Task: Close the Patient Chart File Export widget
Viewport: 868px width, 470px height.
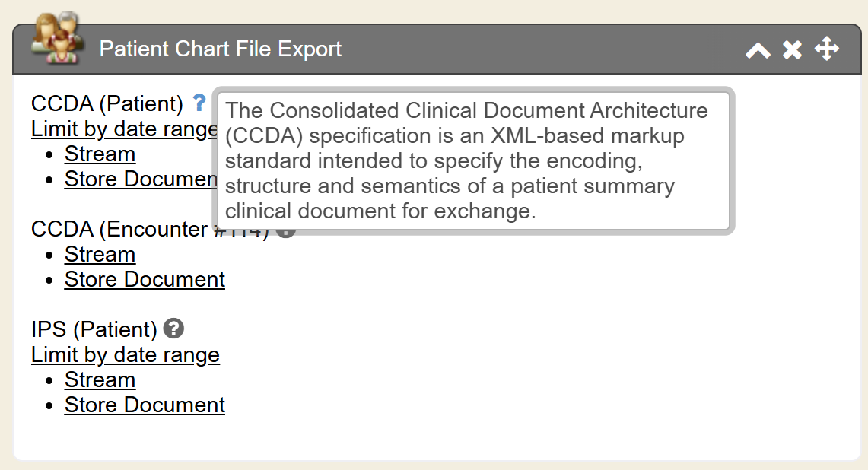Action: click(793, 50)
